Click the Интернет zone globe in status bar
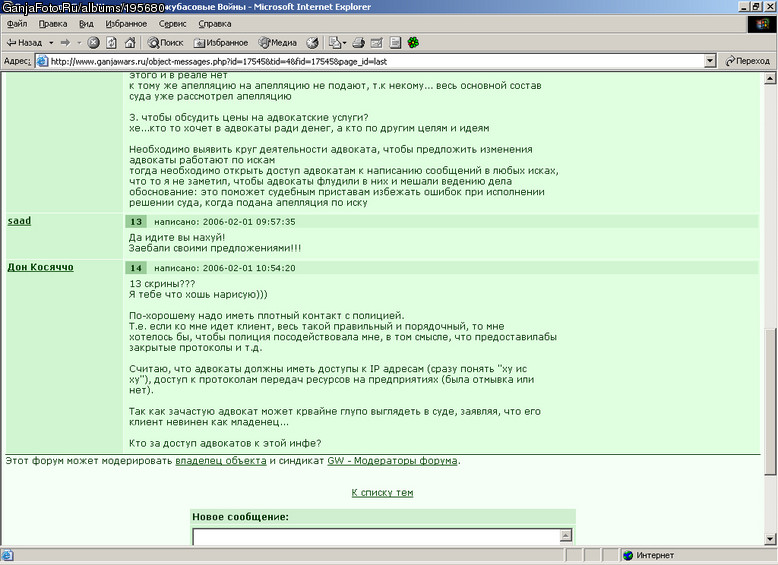The width and height of the screenshot is (778, 565). coord(628,555)
